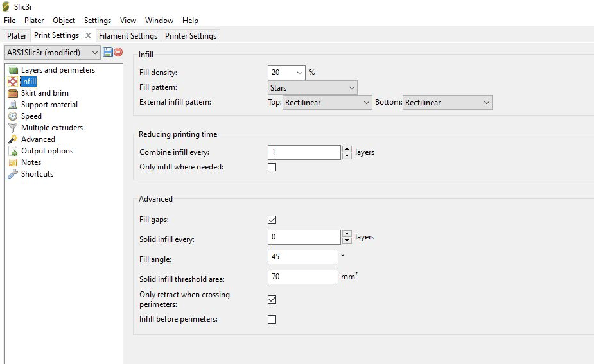Select Layers and perimeters in settings tree

coord(58,70)
